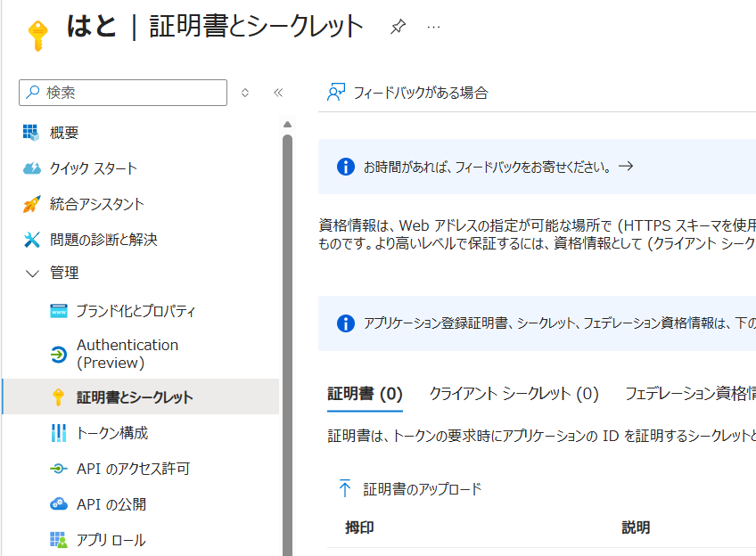
Task: Click the API のアクセス許可 icon
Action: 59,469
